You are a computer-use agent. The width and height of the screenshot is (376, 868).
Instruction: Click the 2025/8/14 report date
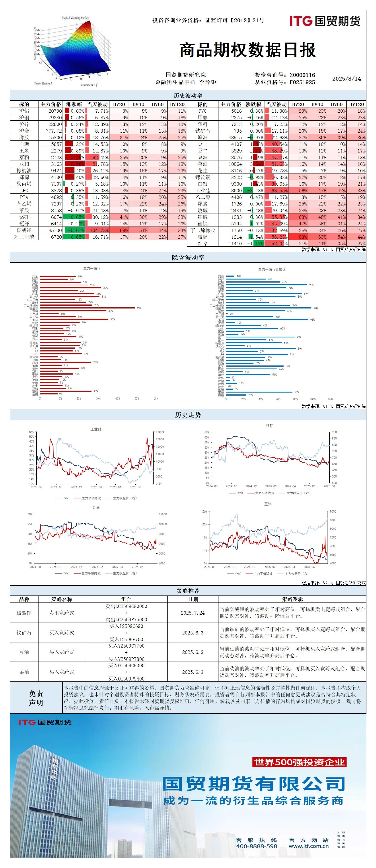[x=346, y=78]
